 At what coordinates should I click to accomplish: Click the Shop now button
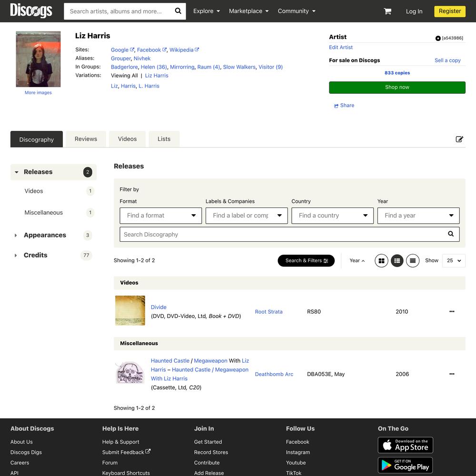pyautogui.click(x=397, y=88)
